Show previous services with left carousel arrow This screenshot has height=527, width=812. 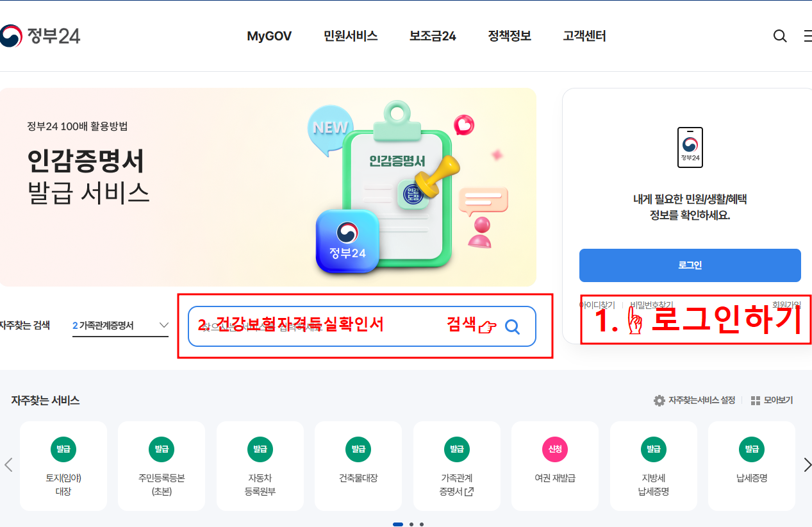(x=8, y=465)
